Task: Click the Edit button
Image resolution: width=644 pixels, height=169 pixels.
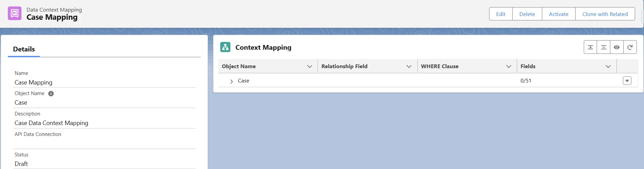Action: (x=501, y=14)
